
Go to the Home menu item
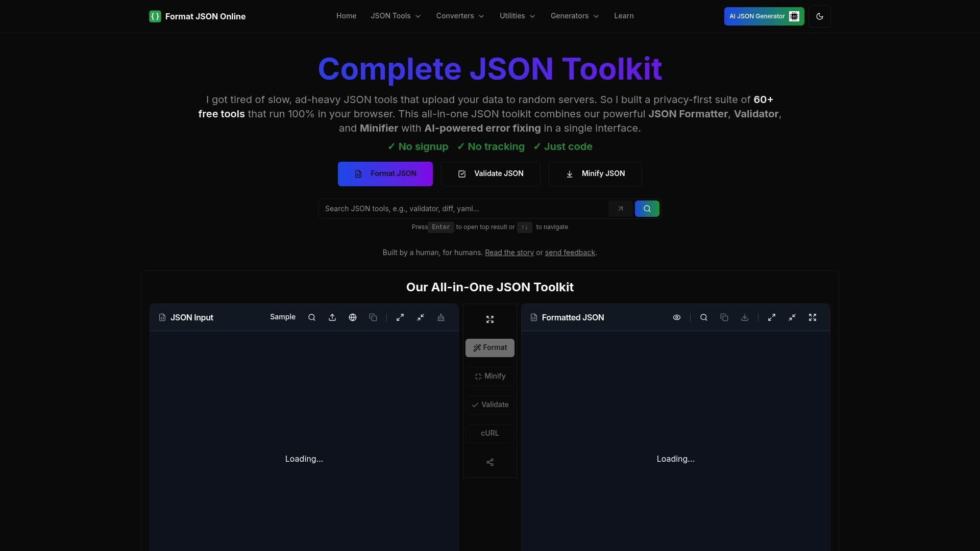(347, 16)
